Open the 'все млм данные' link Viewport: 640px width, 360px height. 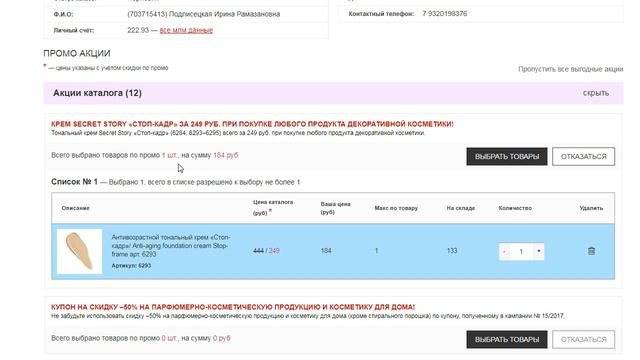(186, 30)
